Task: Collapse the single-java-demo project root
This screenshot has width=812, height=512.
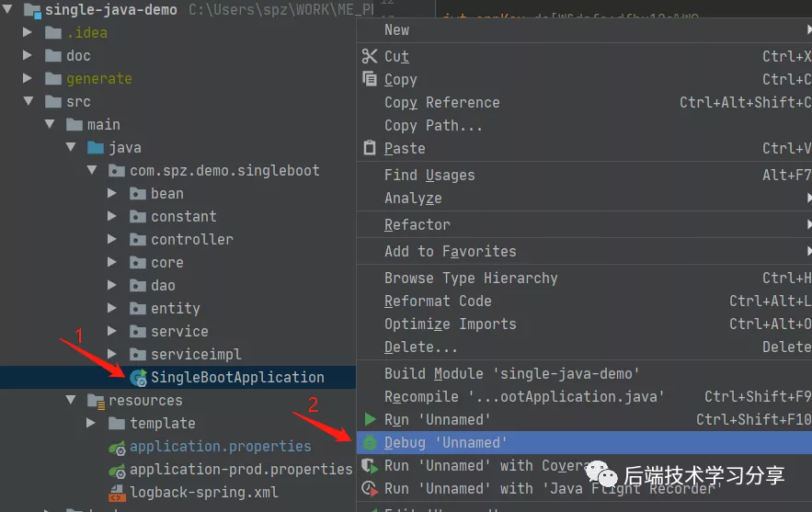Action: click(7, 9)
